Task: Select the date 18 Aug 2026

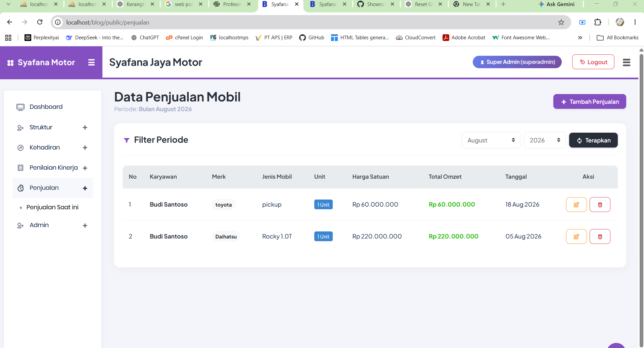Action: coord(522,205)
